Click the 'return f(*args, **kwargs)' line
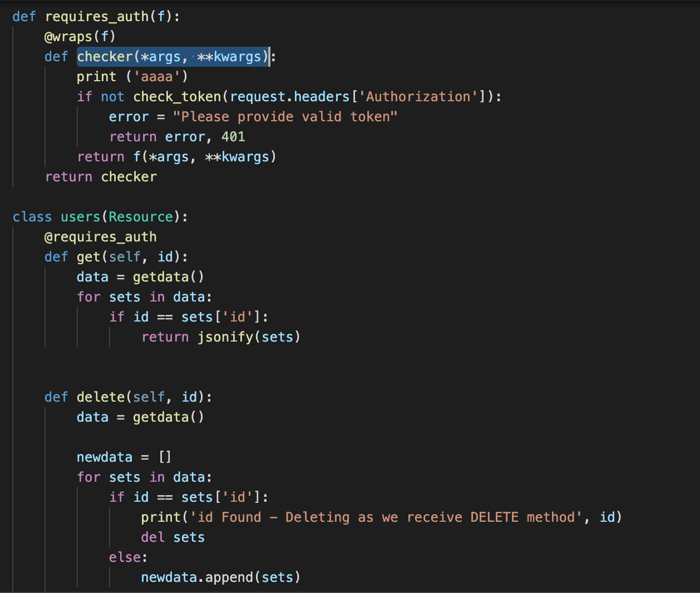 coord(177,157)
